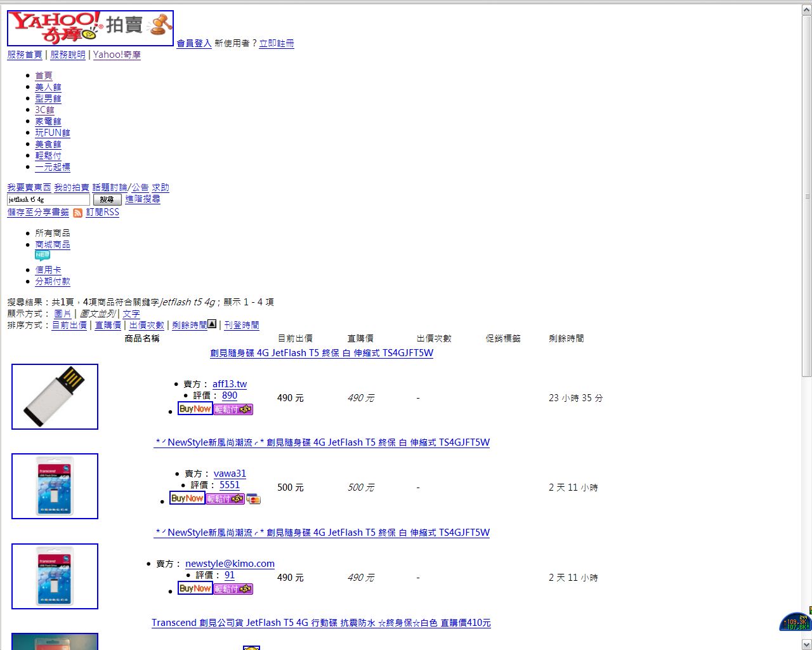
Task: Click Buy Now badge for seller vawa31
Action: coord(187,498)
